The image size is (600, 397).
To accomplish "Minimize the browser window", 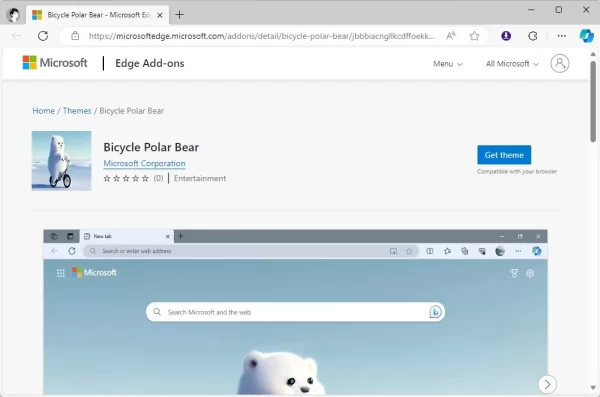I will tap(531, 10).
